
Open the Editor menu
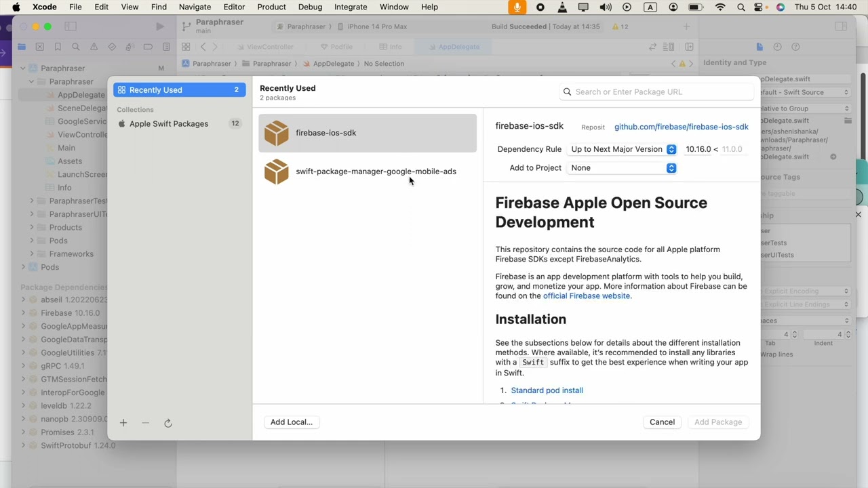234,7
